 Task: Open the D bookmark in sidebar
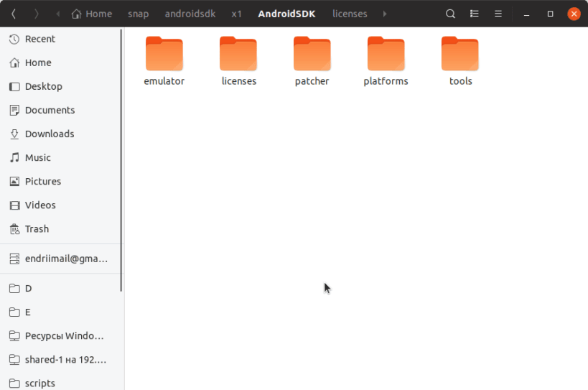60,289
